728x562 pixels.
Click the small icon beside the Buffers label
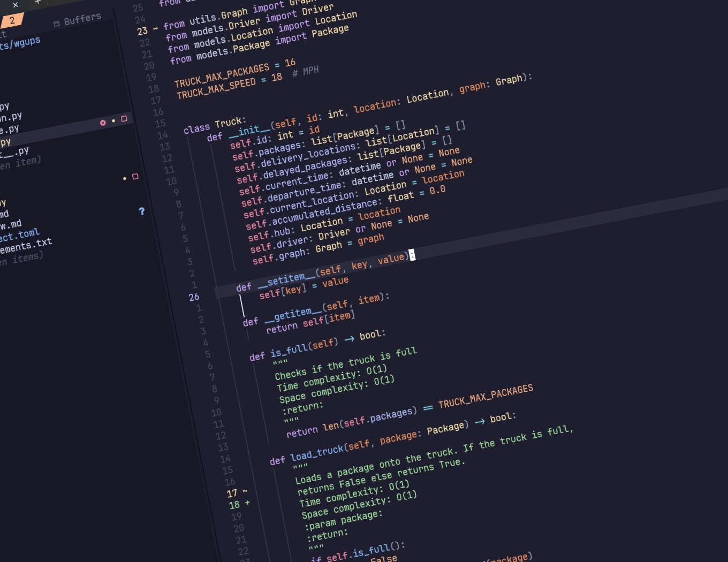[57, 24]
